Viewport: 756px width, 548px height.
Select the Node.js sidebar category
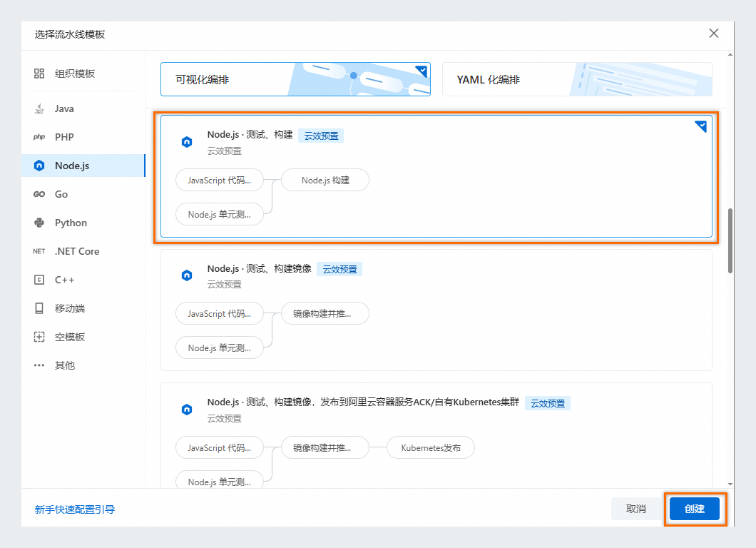coord(83,166)
